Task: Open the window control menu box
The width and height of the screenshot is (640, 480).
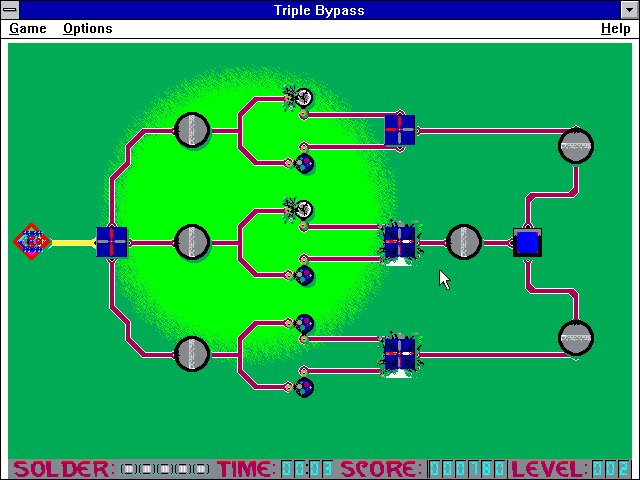Action: pos(10,10)
